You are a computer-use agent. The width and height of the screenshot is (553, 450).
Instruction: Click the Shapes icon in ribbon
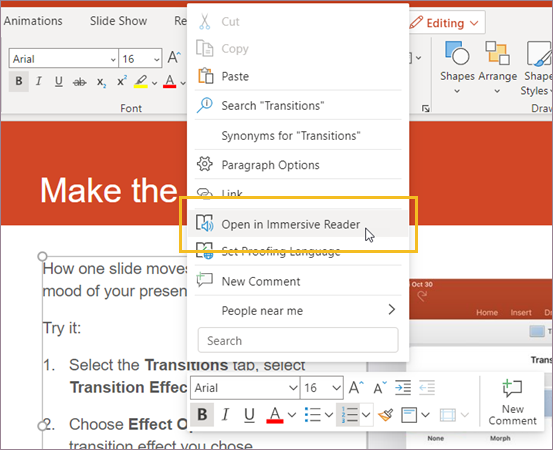457,53
